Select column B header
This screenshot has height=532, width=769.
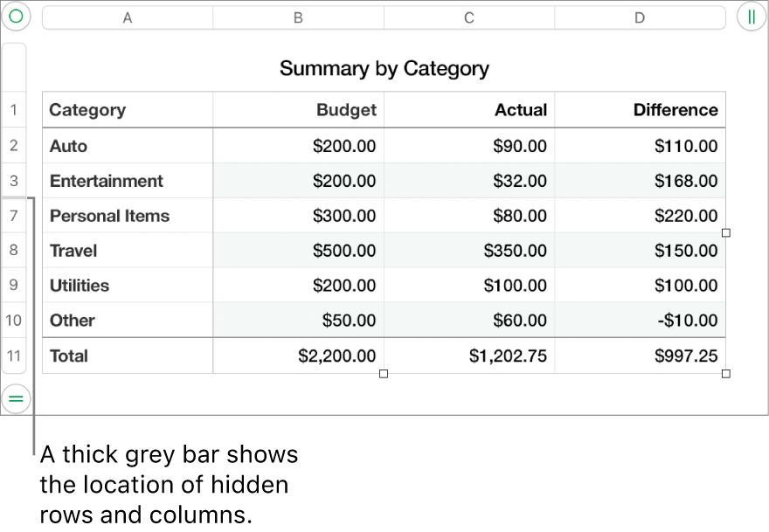pyautogui.click(x=298, y=17)
